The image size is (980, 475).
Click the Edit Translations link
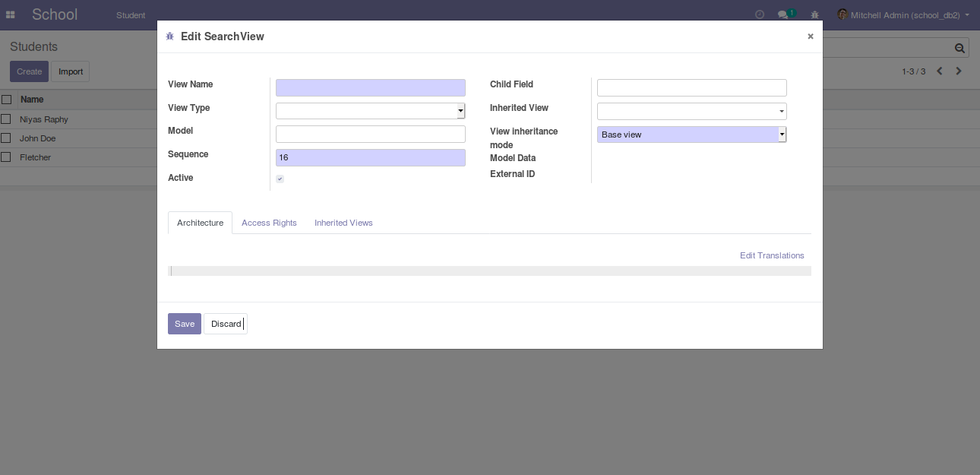coord(772,255)
